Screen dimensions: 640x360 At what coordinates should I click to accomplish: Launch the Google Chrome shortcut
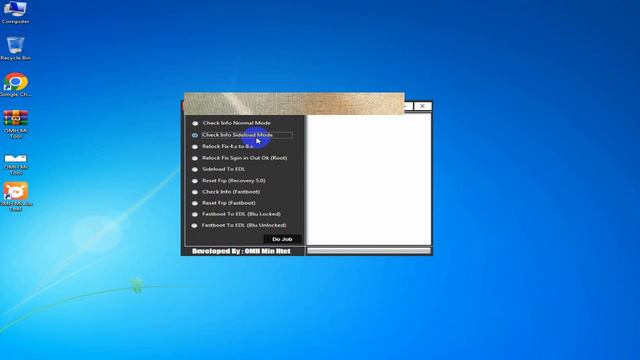point(16,85)
